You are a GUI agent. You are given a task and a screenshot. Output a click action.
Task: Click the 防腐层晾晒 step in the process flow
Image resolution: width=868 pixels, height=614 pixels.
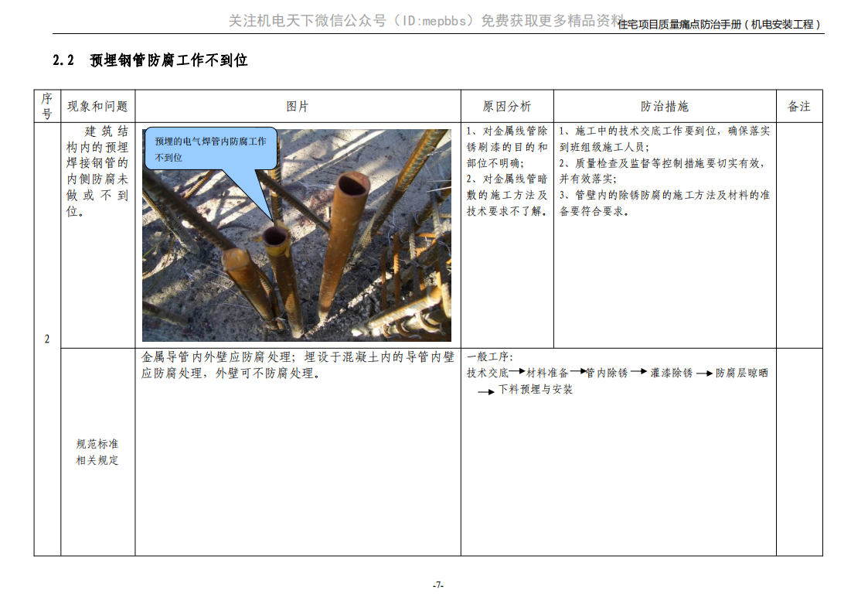[741, 373]
